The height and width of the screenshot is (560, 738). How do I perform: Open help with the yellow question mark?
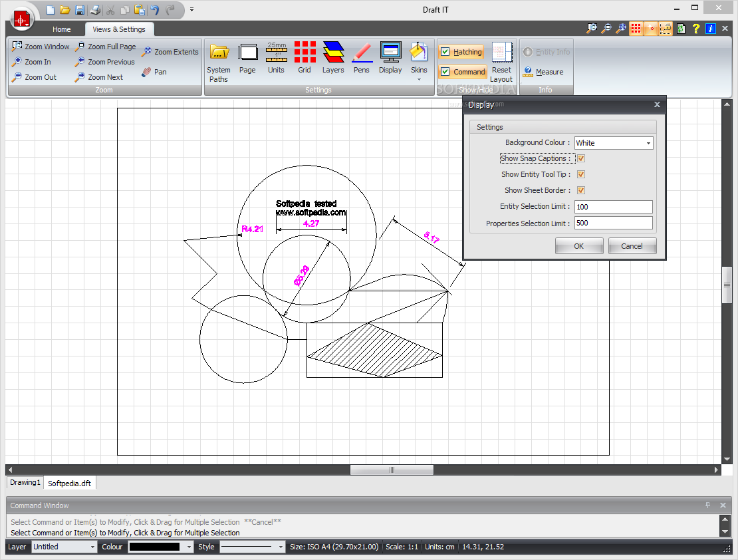pos(696,29)
